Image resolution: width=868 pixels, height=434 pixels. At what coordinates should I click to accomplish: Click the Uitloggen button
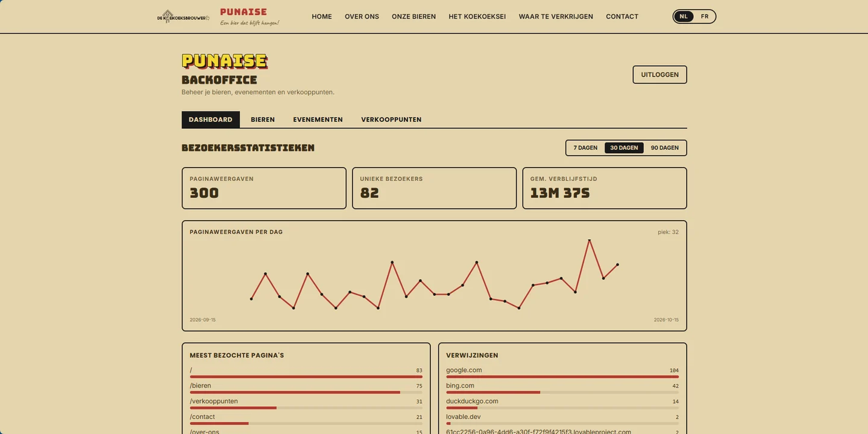coord(659,75)
